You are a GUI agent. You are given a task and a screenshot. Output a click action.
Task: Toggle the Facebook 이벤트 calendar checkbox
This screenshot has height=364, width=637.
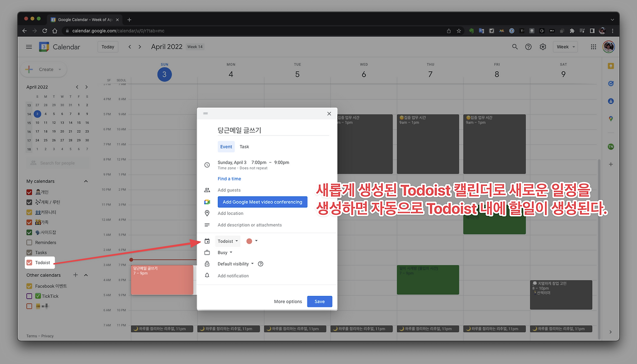(x=29, y=286)
